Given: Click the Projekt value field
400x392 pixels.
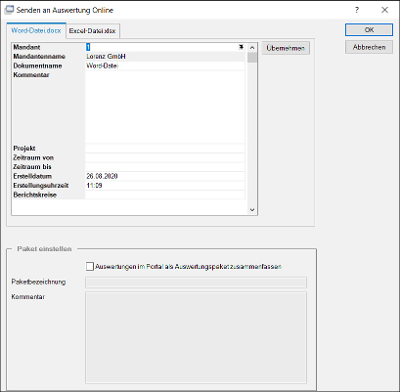Looking at the screenshot, I should coord(165,148).
